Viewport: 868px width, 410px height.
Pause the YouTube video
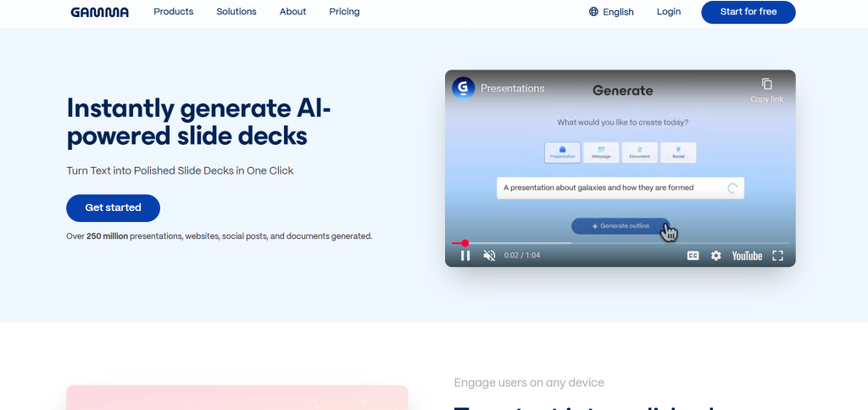[x=465, y=256]
